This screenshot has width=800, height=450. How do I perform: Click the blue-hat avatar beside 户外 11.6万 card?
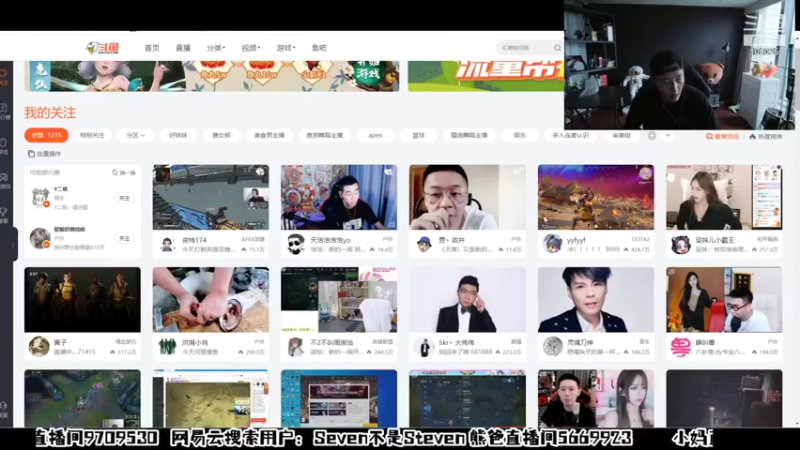pyautogui.click(x=424, y=244)
